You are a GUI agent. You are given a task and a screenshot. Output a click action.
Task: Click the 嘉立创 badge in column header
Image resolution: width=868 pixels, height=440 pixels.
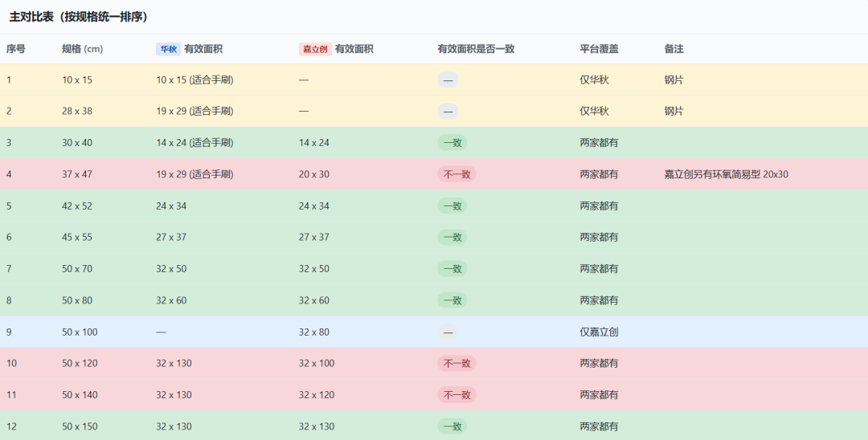click(x=315, y=49)
